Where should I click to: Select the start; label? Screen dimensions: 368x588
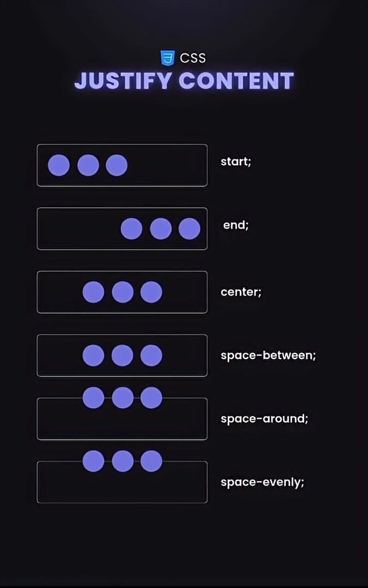pos(236,162)
